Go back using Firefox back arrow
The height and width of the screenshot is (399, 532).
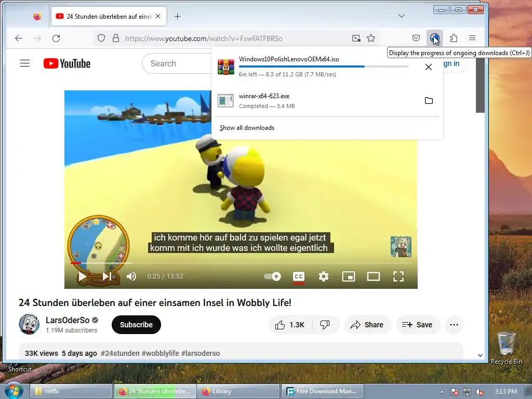click(19, 38)
